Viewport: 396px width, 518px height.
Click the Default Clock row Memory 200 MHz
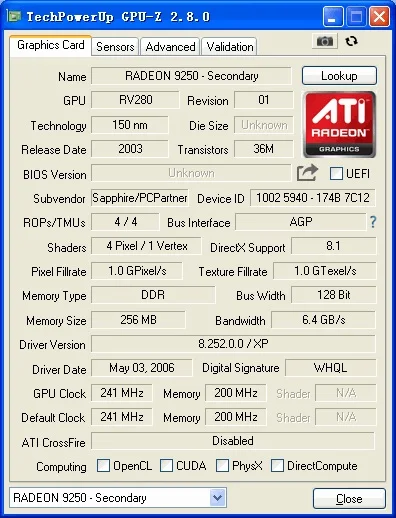click(236, 417)
